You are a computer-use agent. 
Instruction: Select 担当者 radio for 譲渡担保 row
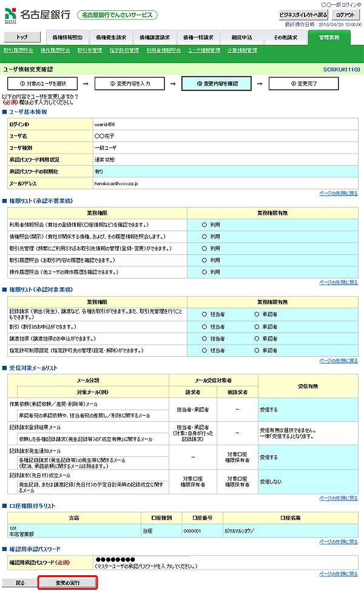click(204, 339)
